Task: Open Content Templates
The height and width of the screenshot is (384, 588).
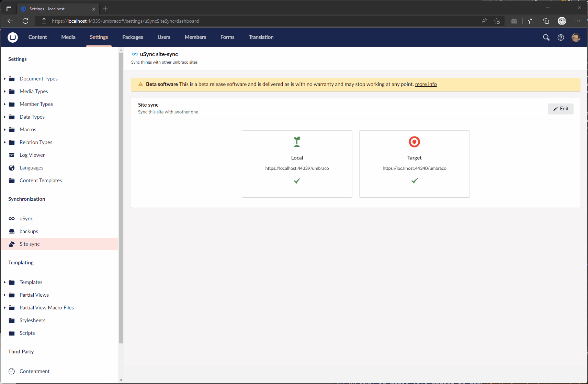Action: pyautogui.click(x=41, y=180)
